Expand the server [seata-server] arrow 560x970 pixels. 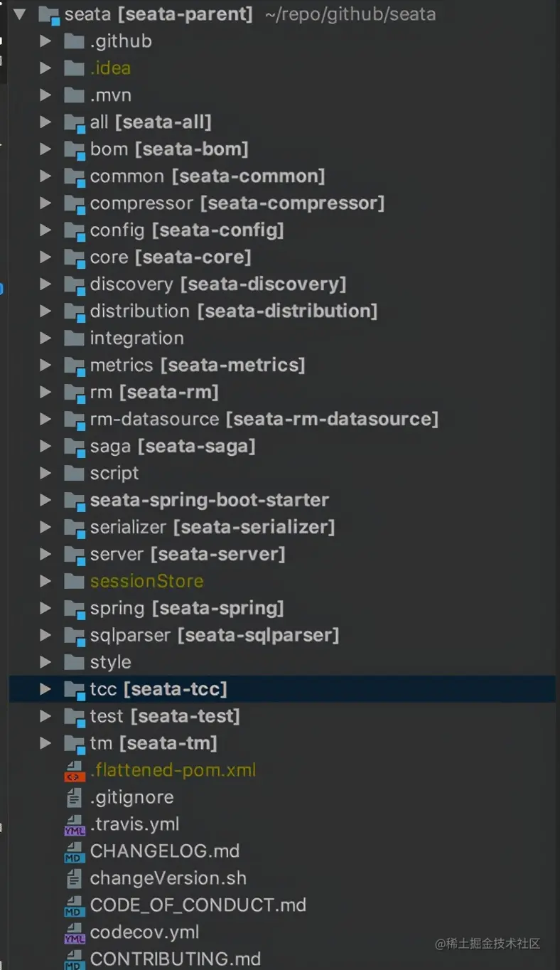(45, 554)
